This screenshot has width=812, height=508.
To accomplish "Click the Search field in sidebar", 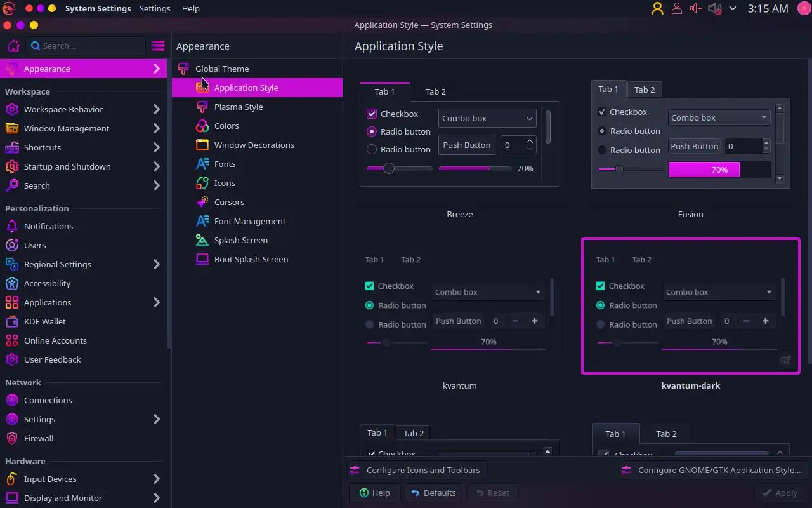I will pos(86,46).
